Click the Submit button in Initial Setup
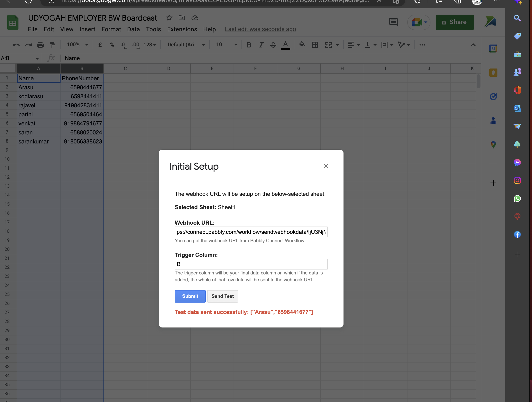Image resolution: width=532 pixels, height=402 pixels. 190,296
